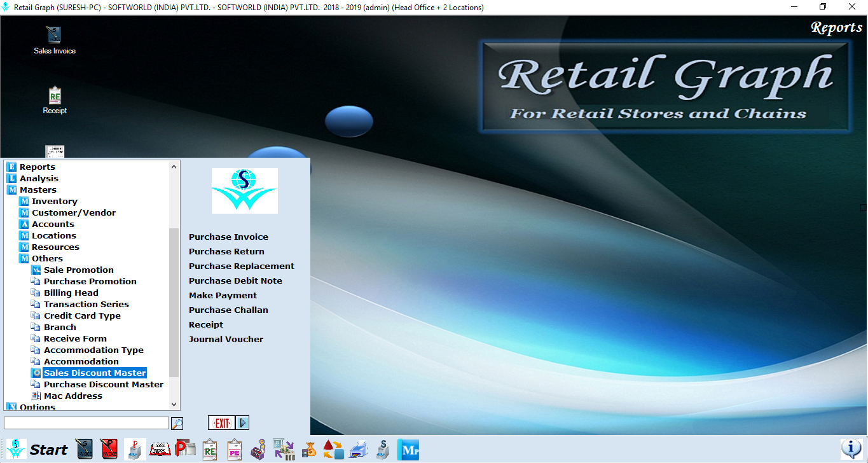Select the Accommodation tree entry
The image size is (868, 463).
click(81, 361)
